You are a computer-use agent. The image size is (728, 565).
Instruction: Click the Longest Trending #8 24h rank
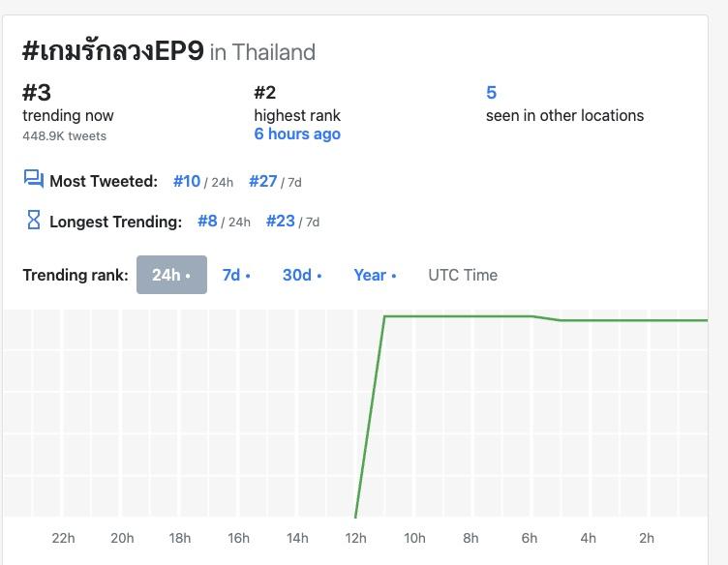207,221
